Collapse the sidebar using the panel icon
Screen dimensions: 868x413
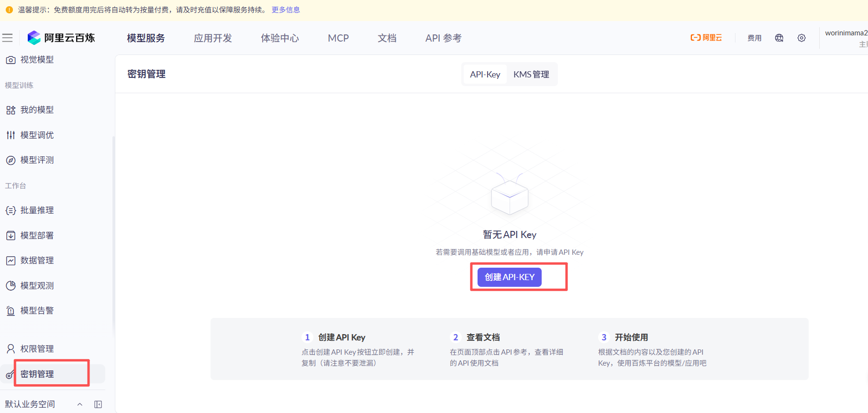coord(98,404)
